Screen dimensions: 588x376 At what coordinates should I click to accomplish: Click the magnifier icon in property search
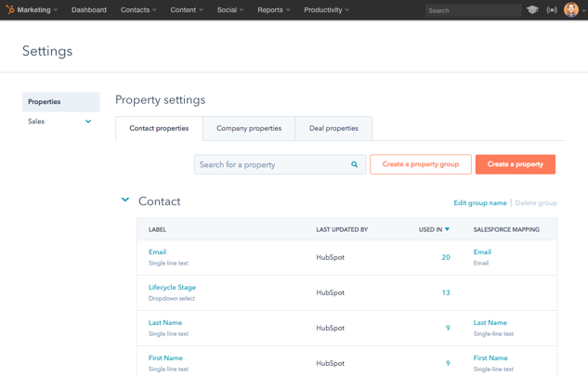coord(355,164)
